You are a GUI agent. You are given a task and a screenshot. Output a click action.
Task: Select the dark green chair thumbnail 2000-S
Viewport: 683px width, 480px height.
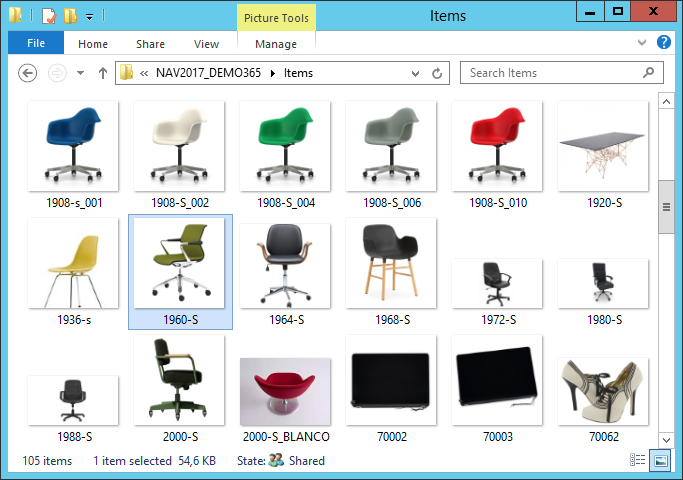point(179,380)
